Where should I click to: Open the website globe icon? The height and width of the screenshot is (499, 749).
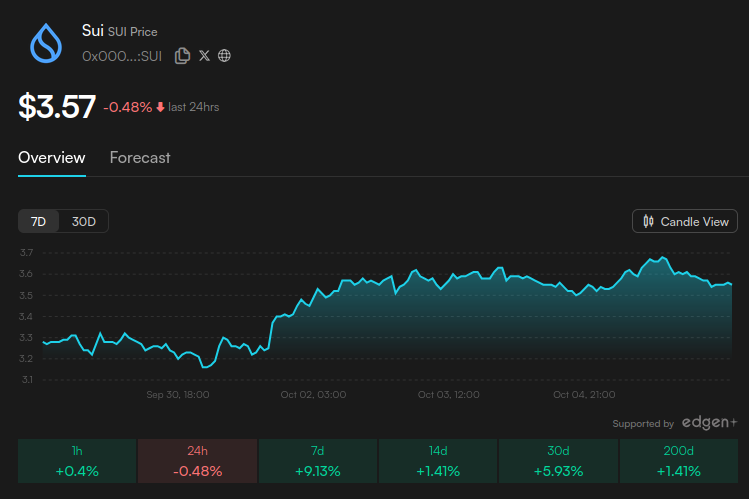point(224,56)
